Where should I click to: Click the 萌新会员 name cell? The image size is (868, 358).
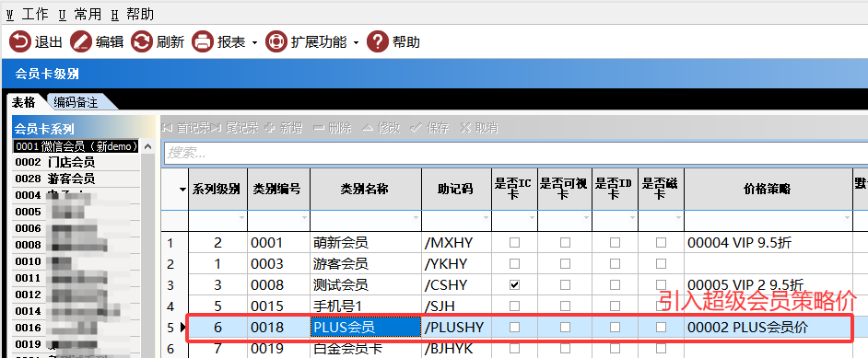click(x=366, y=242)
